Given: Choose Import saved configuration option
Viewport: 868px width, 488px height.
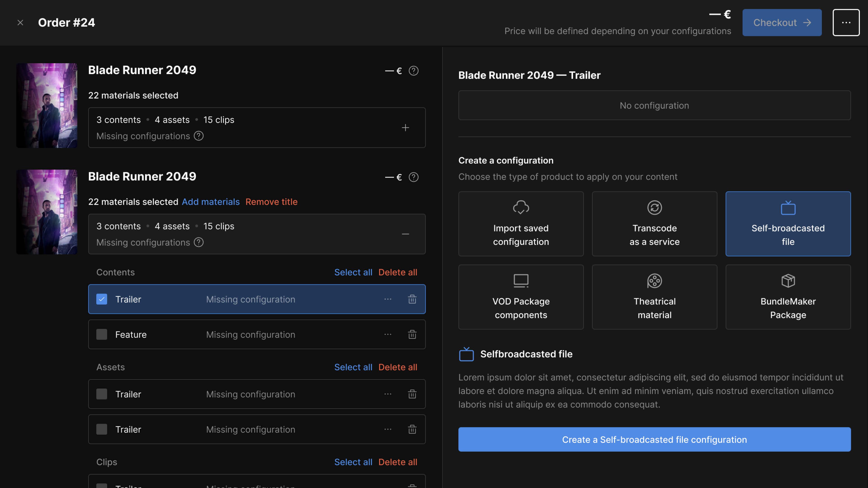Looking at the screenshot, I should click(x=521, y=224).
